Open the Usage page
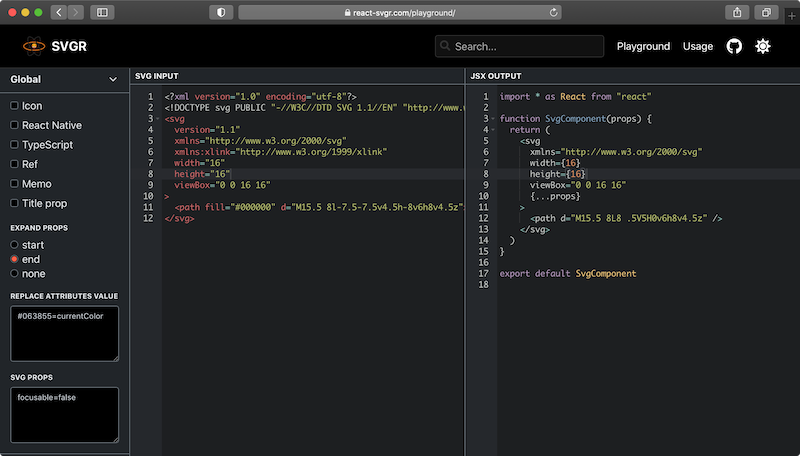This screenshot has height=456, width=800. tap(698, 46)
